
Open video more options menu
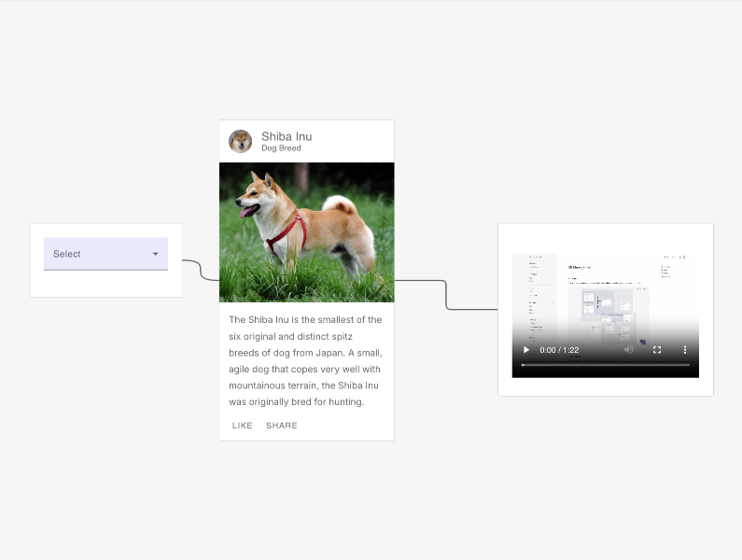(684, 350)
